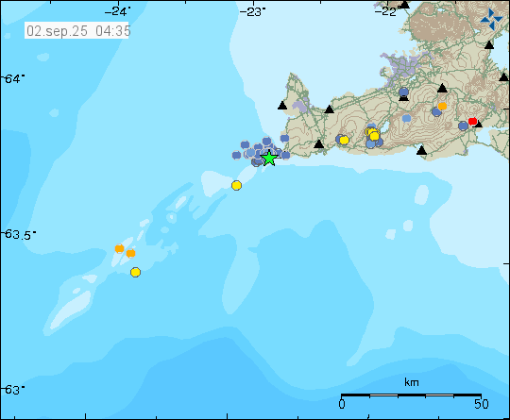Viewport: 510px width, 420px height.
Task: Click the blue dot left of red dot
Action: (463, 126)
